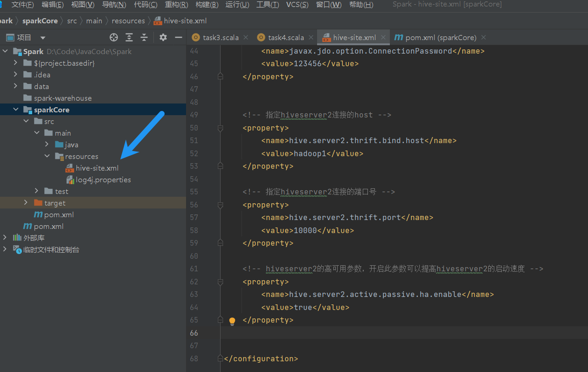
Task: Click the locate opened file crosshair icon
Action: pos(114,37)
